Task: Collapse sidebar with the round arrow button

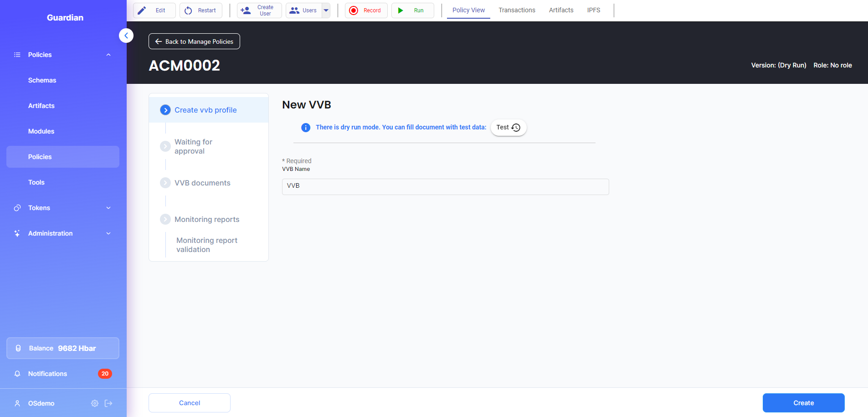Action: coord(126,36)
